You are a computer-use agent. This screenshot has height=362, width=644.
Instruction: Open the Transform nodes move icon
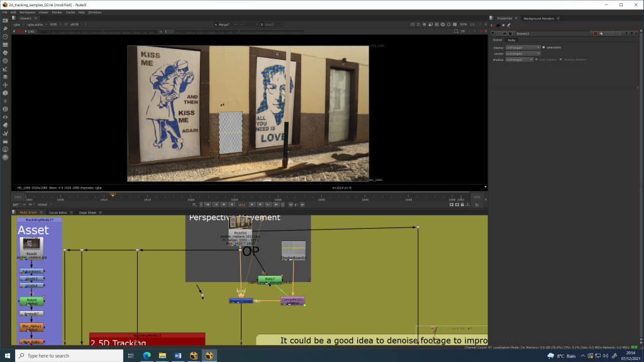[x=5, y=85]
